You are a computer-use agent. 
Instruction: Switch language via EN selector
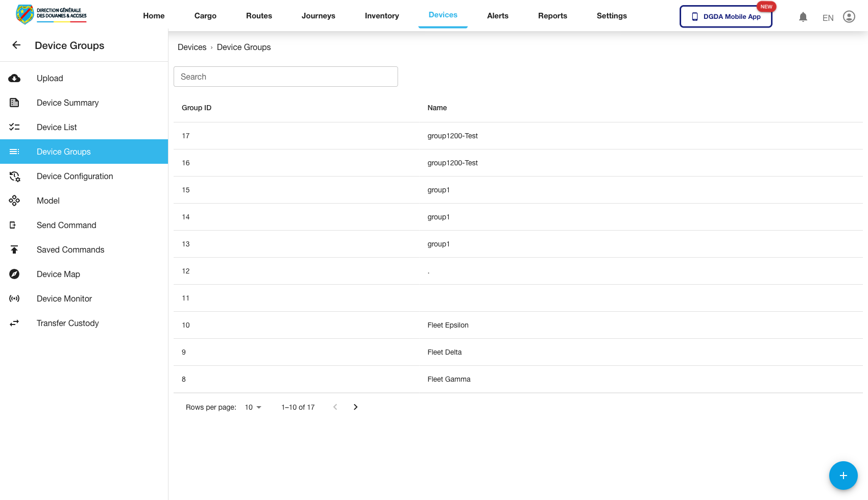[828, 18]
